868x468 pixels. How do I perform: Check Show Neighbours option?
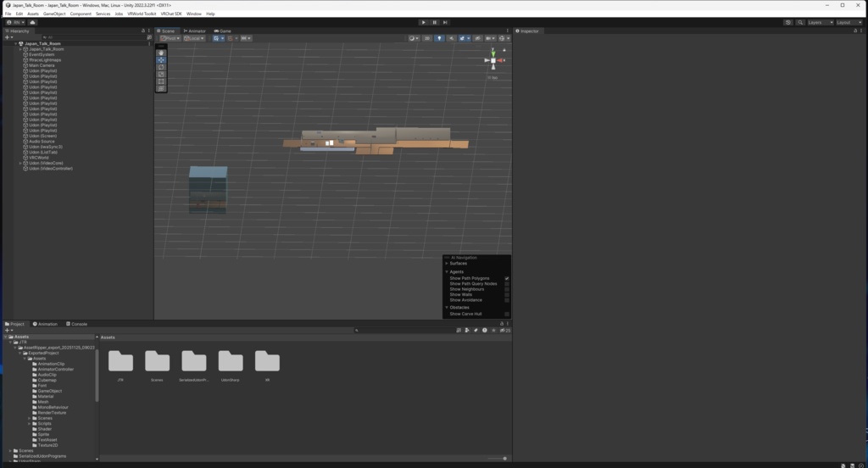pos(507,289)
